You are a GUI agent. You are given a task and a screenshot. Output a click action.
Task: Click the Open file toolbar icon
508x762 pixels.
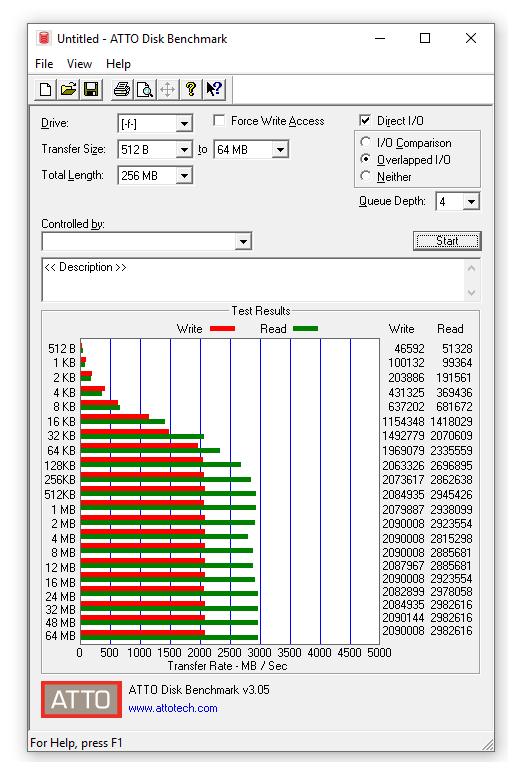coord(68,89)
